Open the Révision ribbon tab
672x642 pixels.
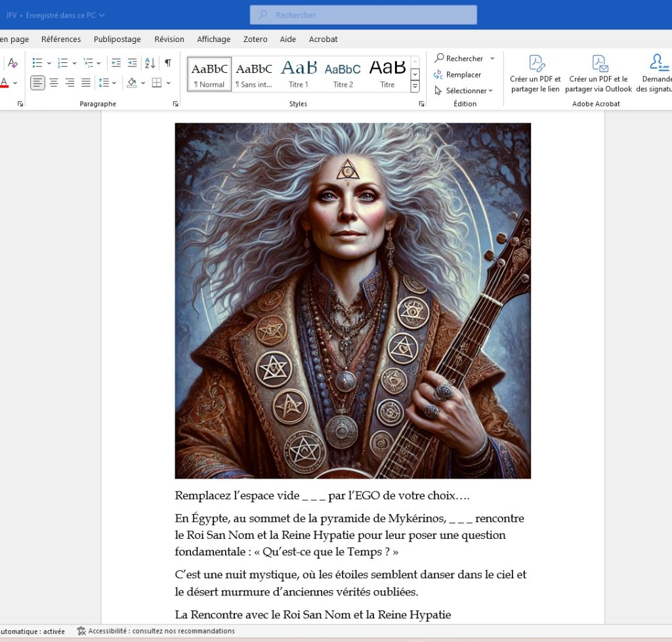169,39
